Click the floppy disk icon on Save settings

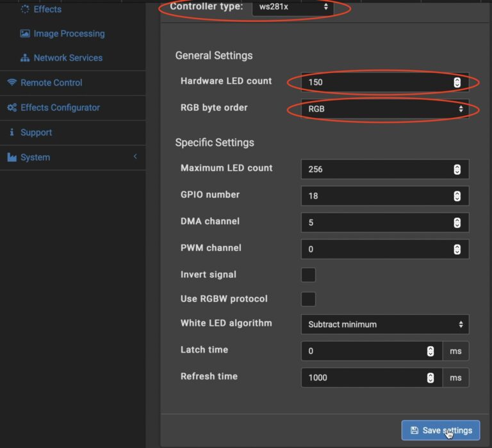pos(414,430)
